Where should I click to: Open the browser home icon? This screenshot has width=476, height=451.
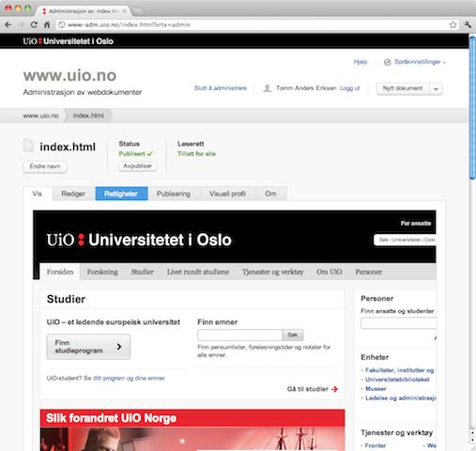(47, 24)
